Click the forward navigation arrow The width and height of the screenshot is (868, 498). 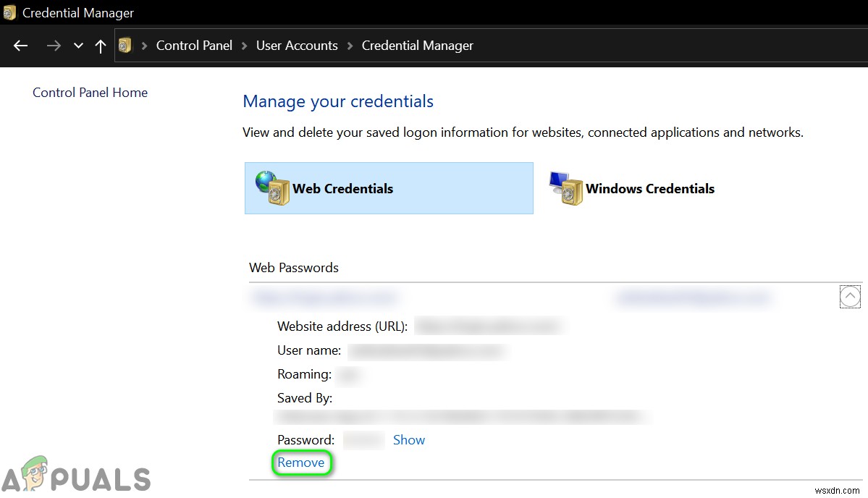coord(54,46)
